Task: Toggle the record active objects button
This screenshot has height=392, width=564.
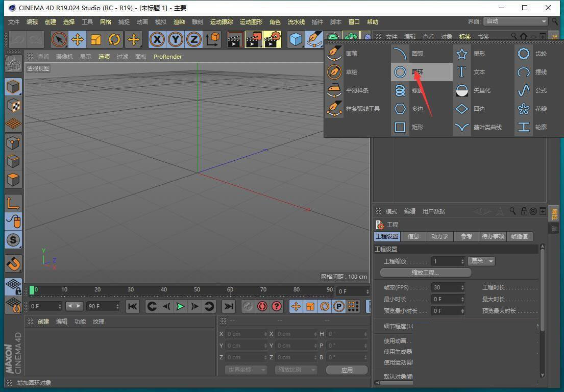Action: pyautogui.click(x=248, y=306)
